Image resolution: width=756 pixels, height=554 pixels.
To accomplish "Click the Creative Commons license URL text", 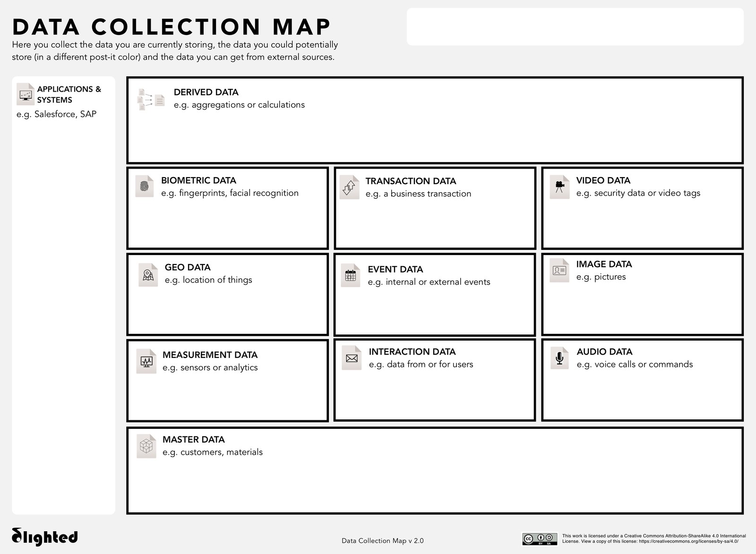I will click(x=688, y=541).
